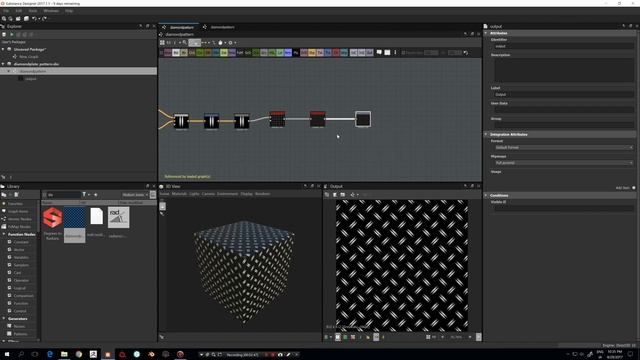Open the Scene menu in 3D View
This screenshot has width=640, height=360.
coord(164,194)
